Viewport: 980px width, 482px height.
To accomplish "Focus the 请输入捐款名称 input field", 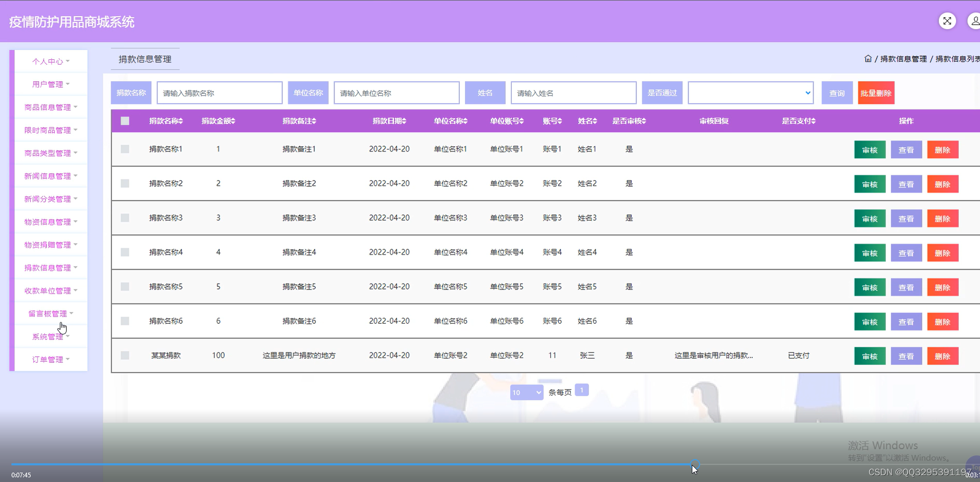I will 220,93.
